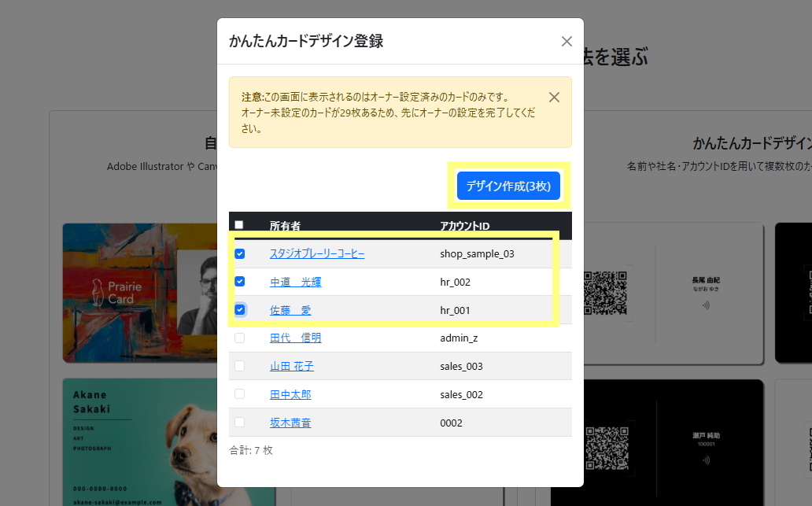Select the 0002 account ID cell
The height and width of the screenshot is (506, 812).
tap(451, 423)
